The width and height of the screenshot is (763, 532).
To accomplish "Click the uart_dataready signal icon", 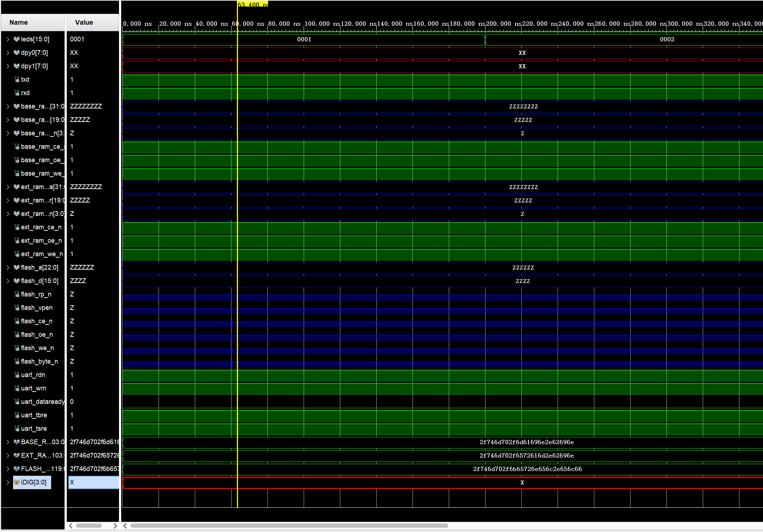I will pos(17,402).
